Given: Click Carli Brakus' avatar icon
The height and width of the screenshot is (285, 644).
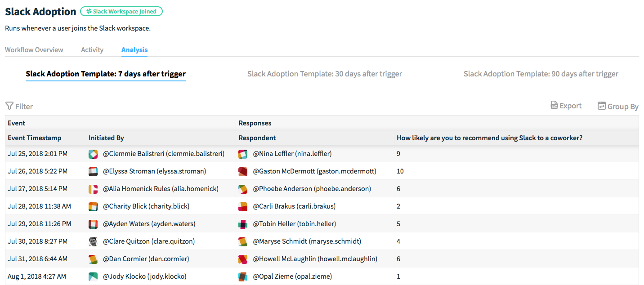Looking at the screenshot, I should click(243, 206).
